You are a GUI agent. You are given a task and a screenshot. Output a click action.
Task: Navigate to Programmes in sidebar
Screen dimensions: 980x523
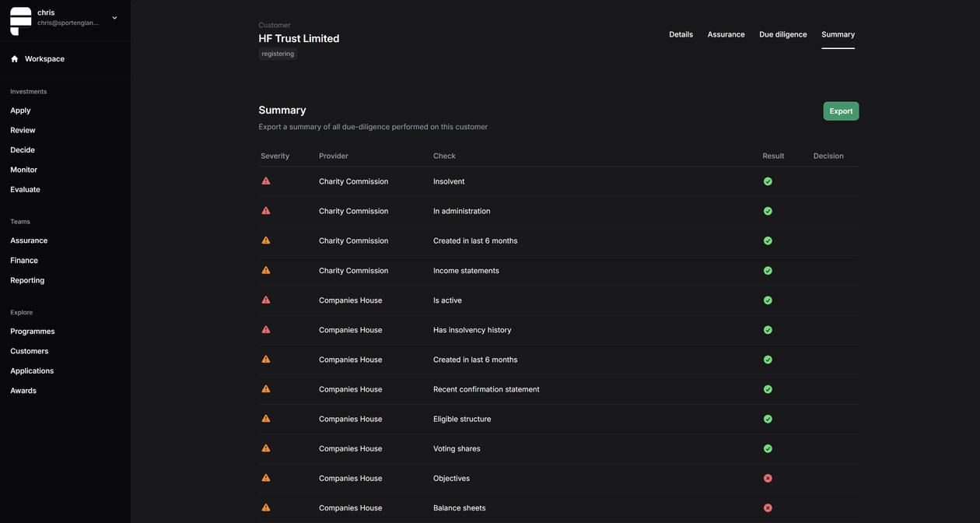pos(33,332)
